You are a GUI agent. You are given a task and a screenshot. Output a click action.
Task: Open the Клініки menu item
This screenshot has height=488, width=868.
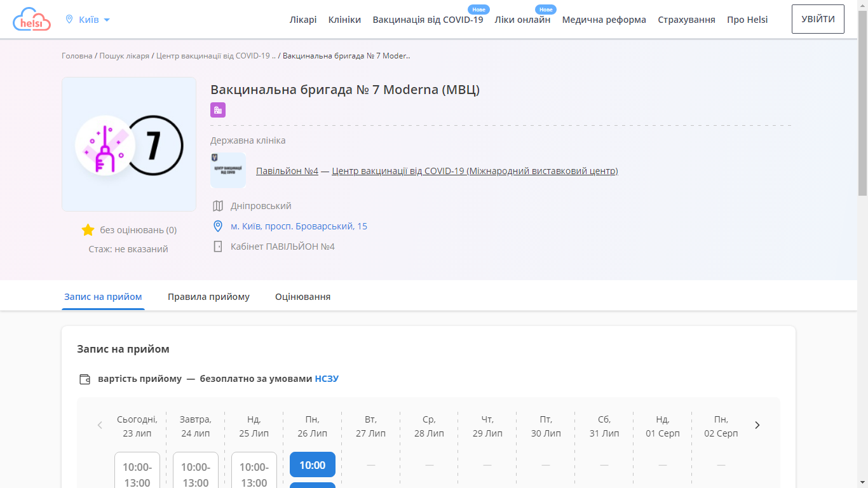pos(344,20)
